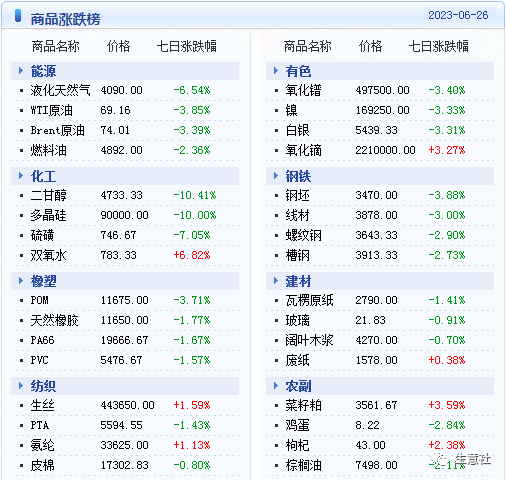This screenshot has height=480, width=506.
Task: Select 白银 commodity name
Action: [x=297, y=130]
